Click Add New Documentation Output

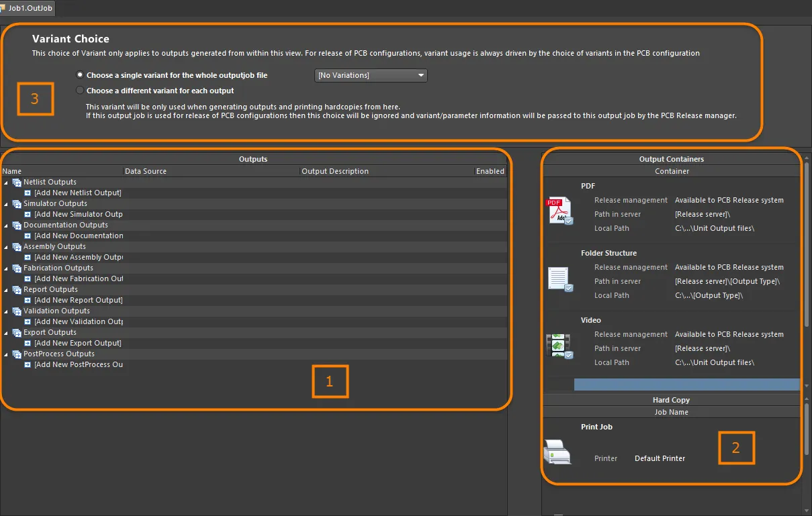79,236
